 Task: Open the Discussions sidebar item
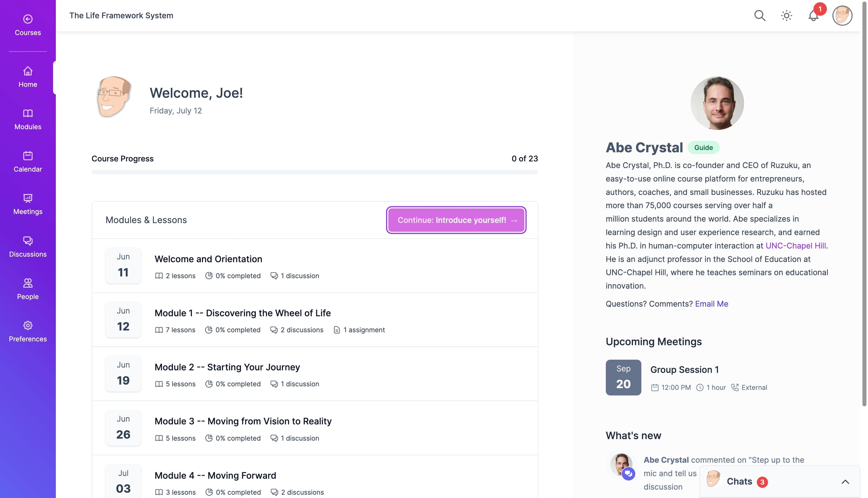(x=28, y=247)
